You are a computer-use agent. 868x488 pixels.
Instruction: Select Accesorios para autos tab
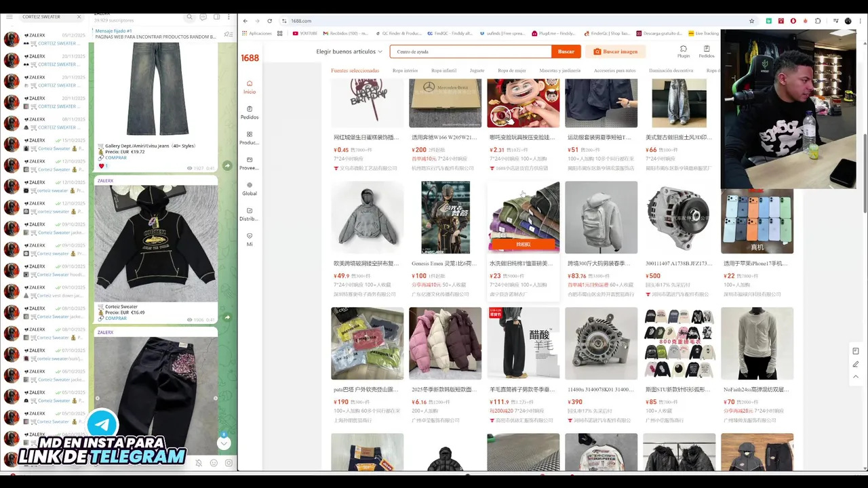coord(615,70)
